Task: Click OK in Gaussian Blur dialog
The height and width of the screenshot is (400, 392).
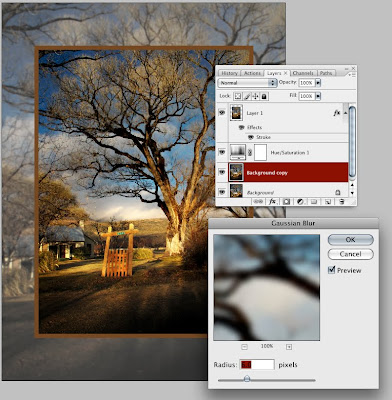Action: point(350,240)
